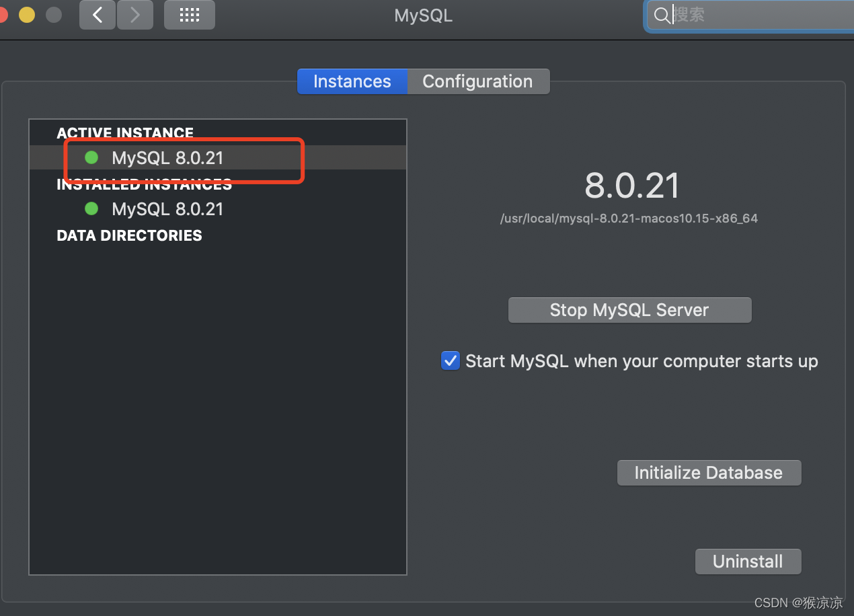Click the DATA DIRECTORIES heading
This screenshot has height=616, width=854.
pos(129,235)
